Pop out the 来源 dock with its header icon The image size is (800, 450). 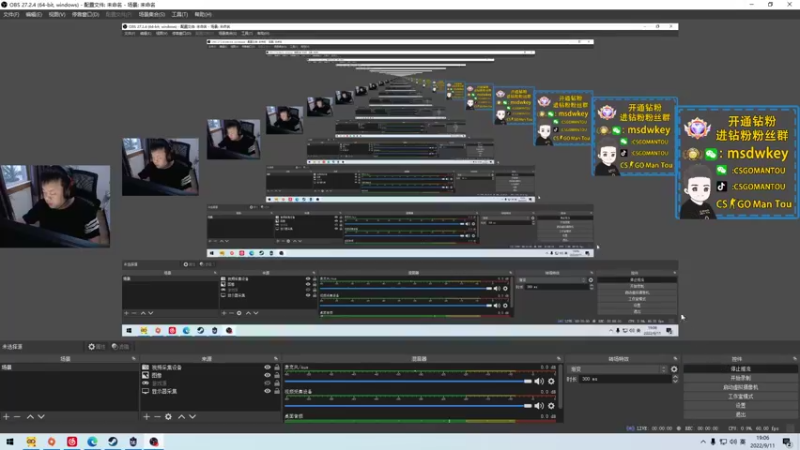(x=276, y=359)
